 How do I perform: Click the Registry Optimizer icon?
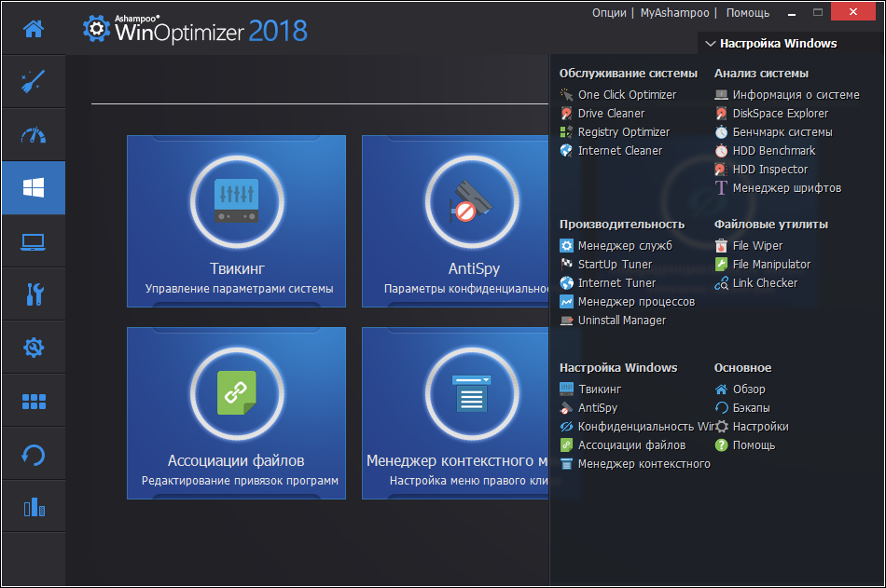(x=566, y=132)
